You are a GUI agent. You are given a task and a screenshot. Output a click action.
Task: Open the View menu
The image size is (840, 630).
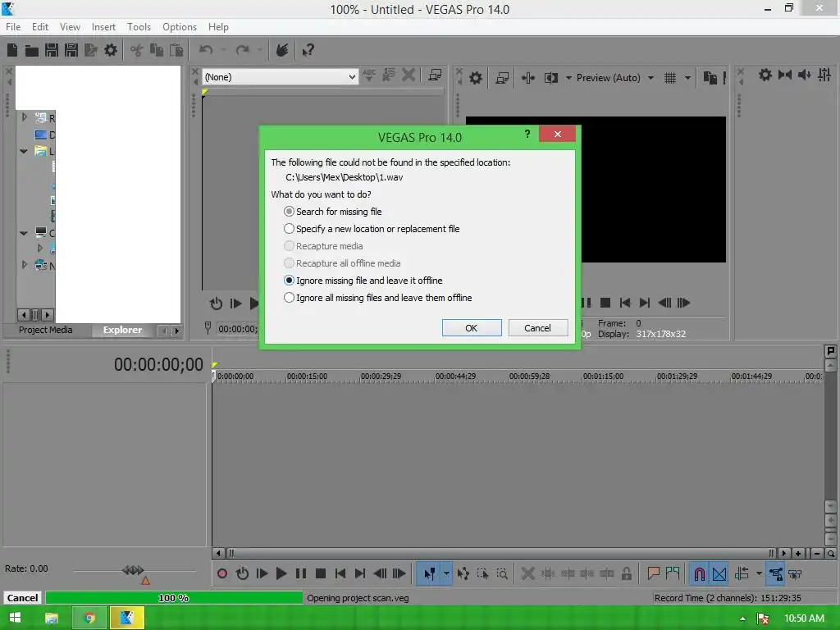click(x=70, y=27)
